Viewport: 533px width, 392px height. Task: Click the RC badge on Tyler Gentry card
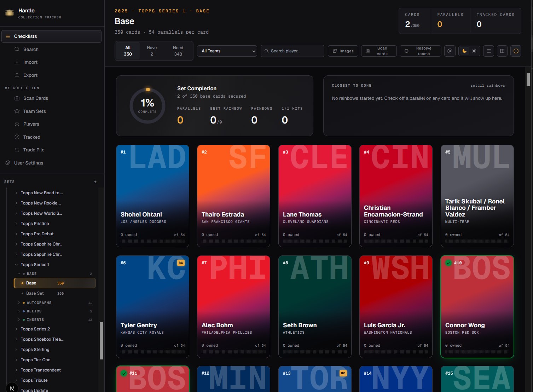click(x=181, y=263)
